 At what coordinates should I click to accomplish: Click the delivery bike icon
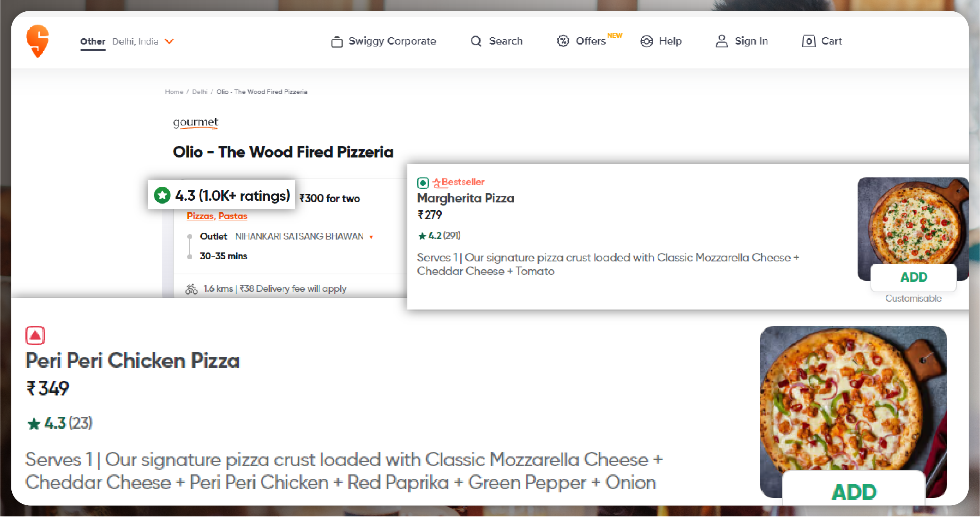click(x=191, y=289)
